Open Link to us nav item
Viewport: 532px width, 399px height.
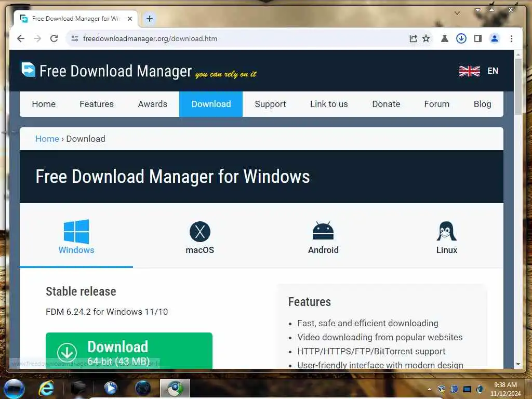[x=329, y=104]
